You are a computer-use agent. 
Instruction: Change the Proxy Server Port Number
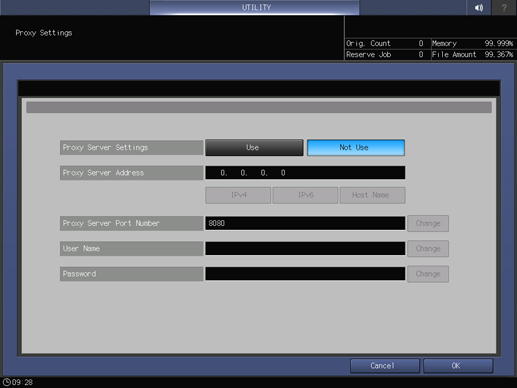point(428,223)
